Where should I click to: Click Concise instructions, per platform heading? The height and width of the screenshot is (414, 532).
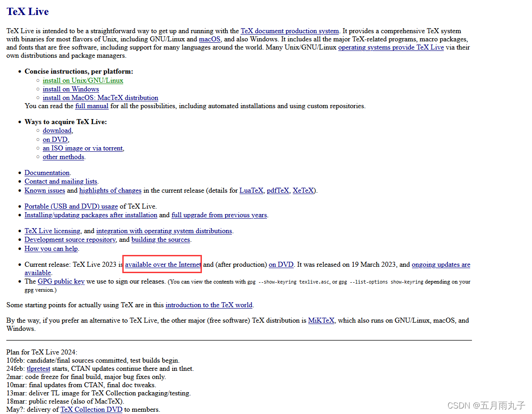pos(79,71)
